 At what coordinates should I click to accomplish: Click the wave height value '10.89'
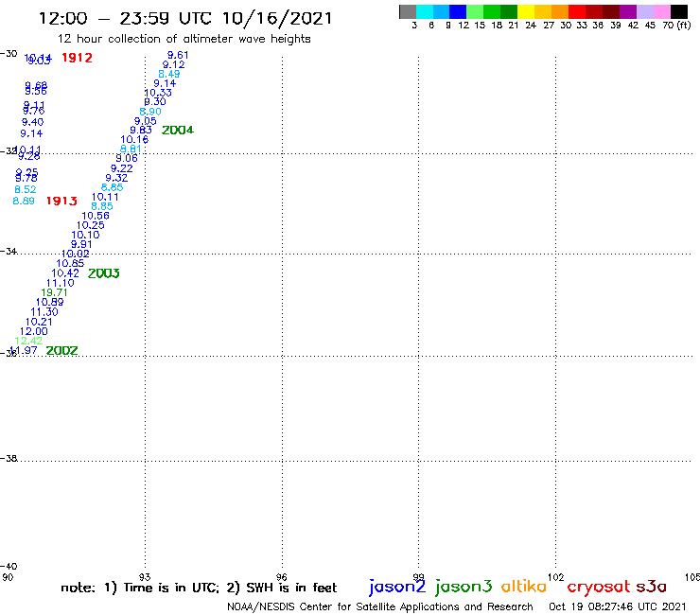(x=49, y=302)
